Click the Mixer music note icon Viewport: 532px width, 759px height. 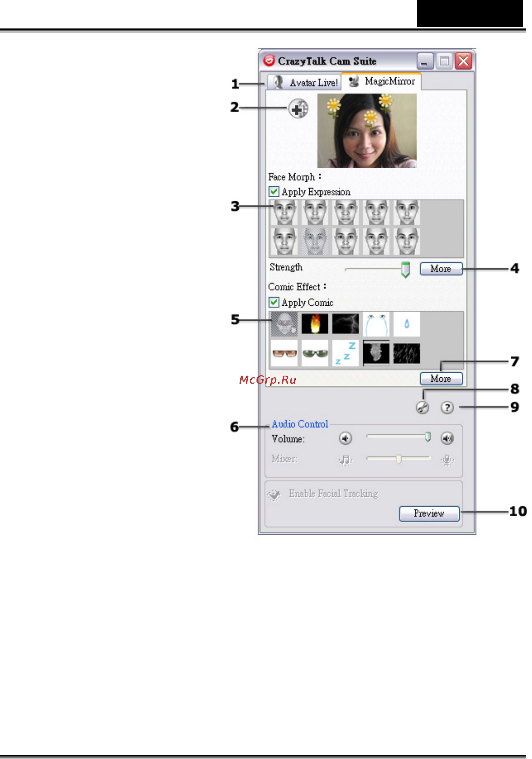pos(346,460)
